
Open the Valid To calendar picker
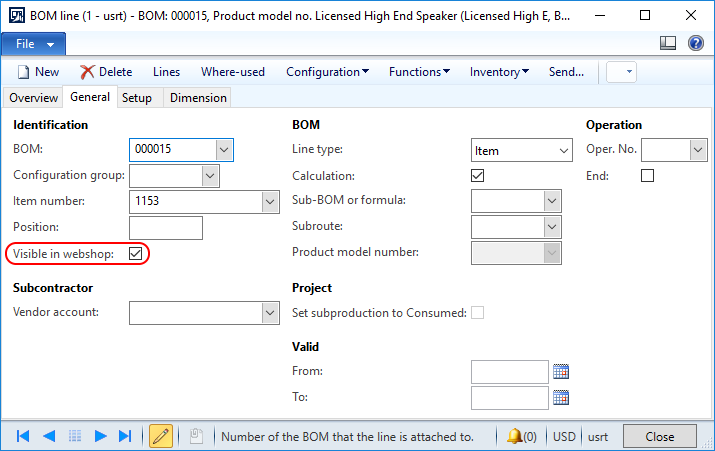[561, 398]
